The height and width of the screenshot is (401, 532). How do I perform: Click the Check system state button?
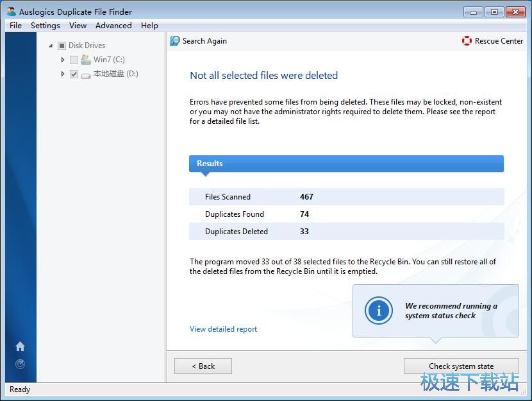point(461,366)
